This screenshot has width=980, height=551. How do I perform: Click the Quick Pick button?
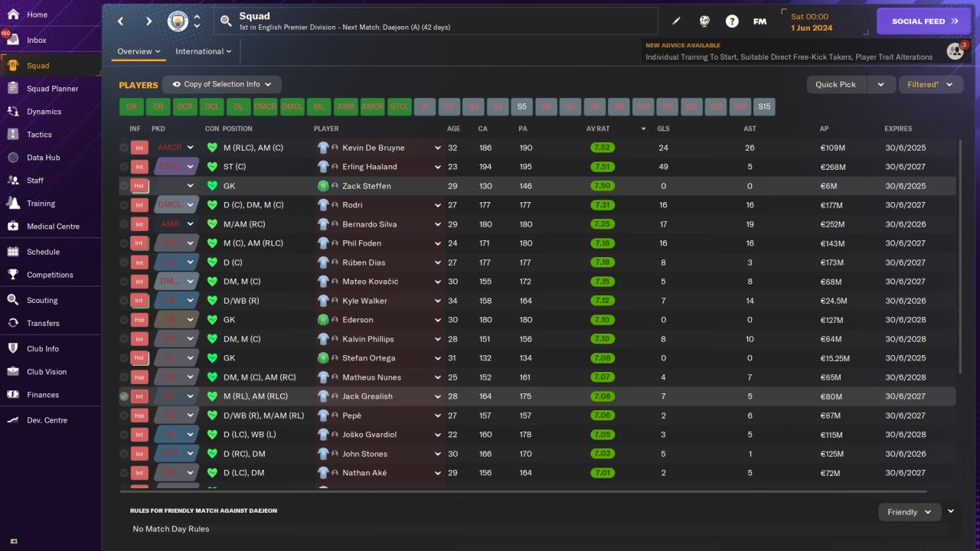click(x=836, y=84)
